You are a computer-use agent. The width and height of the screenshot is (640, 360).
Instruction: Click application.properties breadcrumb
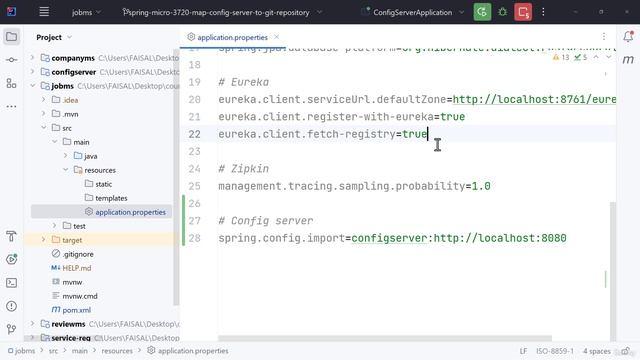tap(188, 351)
